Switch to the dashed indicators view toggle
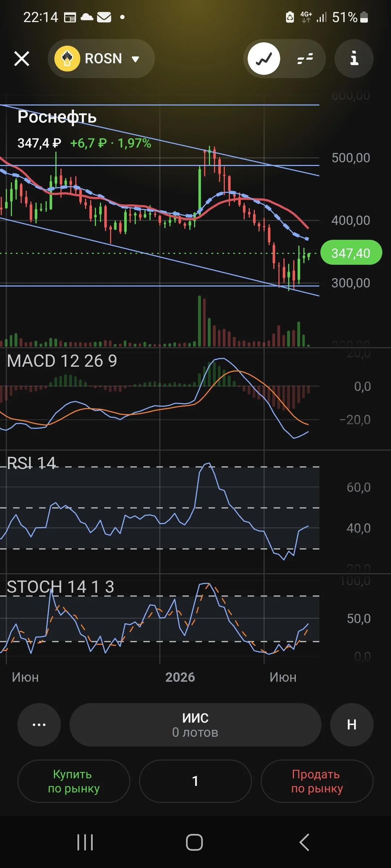 click(x=305, y=59)
